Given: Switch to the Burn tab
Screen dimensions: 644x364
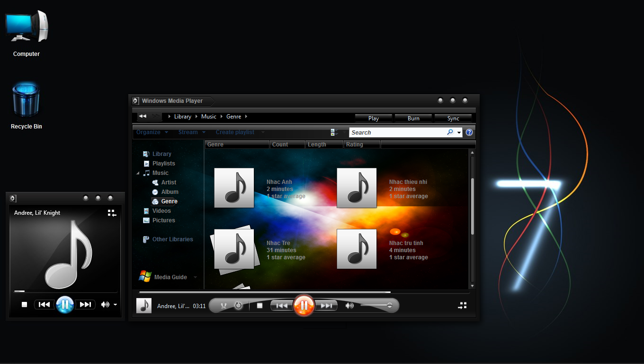Looking at the screenshot, I should tap(413, 118).
